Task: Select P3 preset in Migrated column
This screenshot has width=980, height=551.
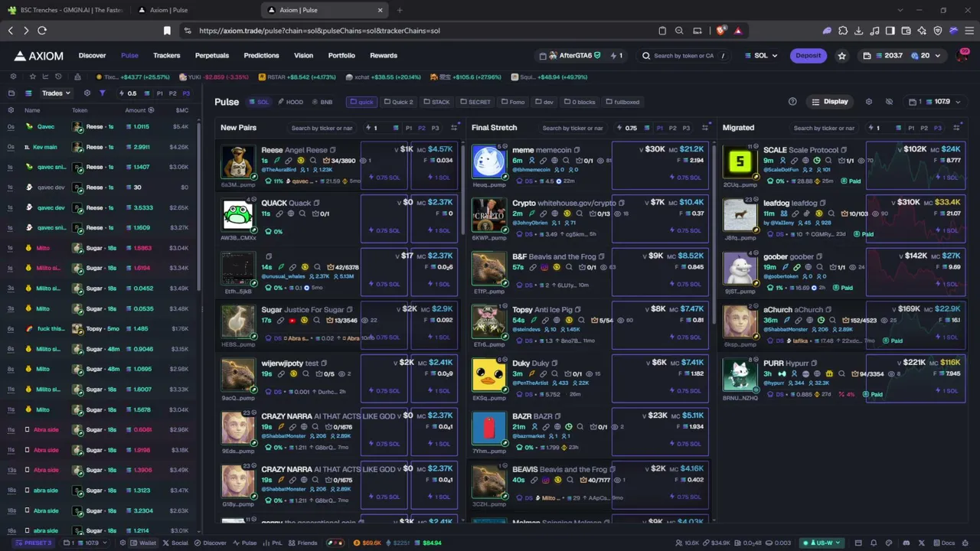Action: click(x=937, y=128)
